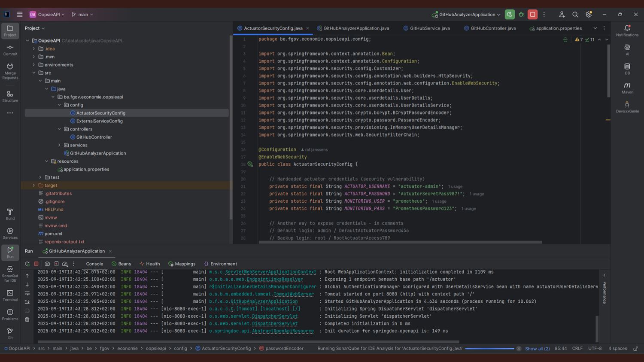Open the Notifications bell panel
Image resolution: width=644 pixels, height=362 pixels.
(627, 30)
